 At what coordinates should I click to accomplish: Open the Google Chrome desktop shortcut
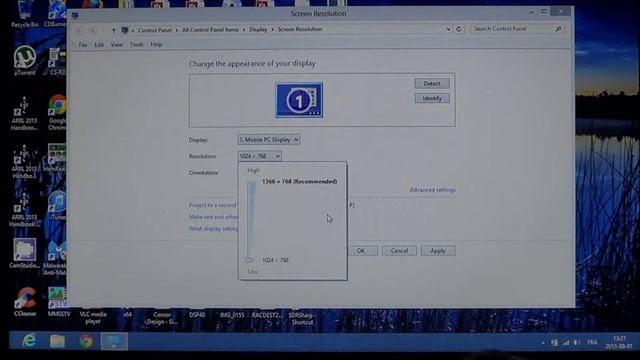click(x=58, y=112)
